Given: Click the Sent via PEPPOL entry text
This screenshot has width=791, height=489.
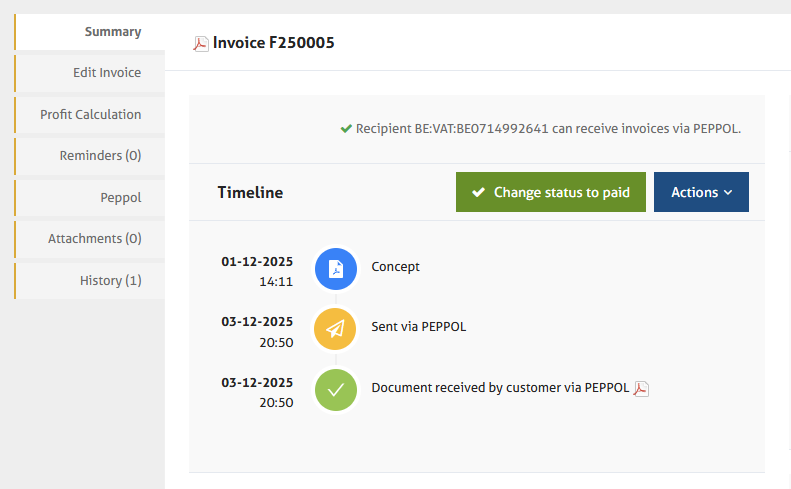Looking at the screenshot, I should 418,327.
